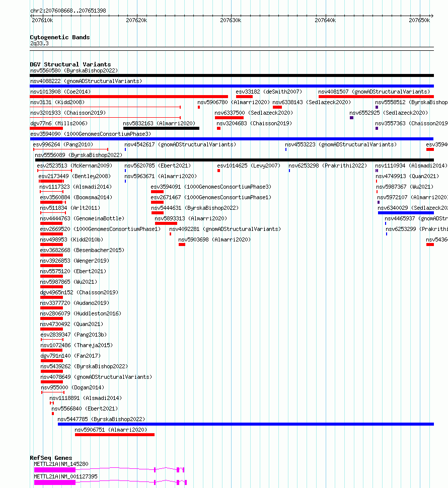Click the nsv1117323 (Alsmadi2014) label
The image size is (448, 488).
[x=76, y=187]
